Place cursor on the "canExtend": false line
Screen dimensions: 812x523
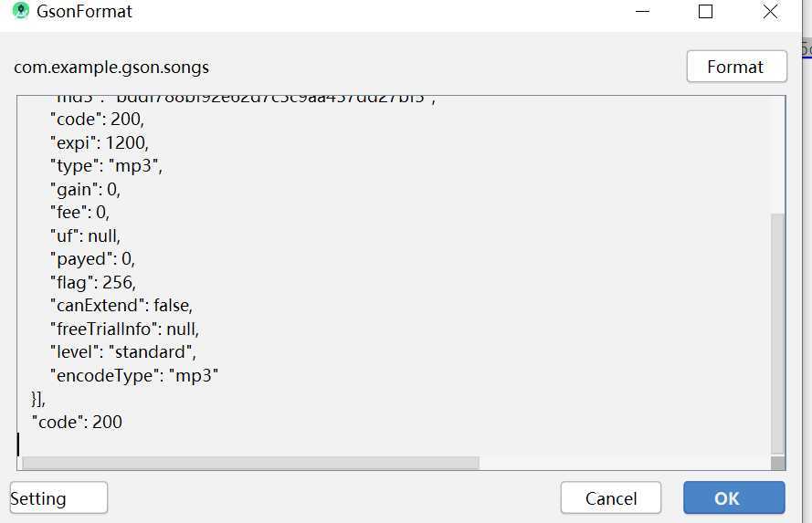point(121,306)
